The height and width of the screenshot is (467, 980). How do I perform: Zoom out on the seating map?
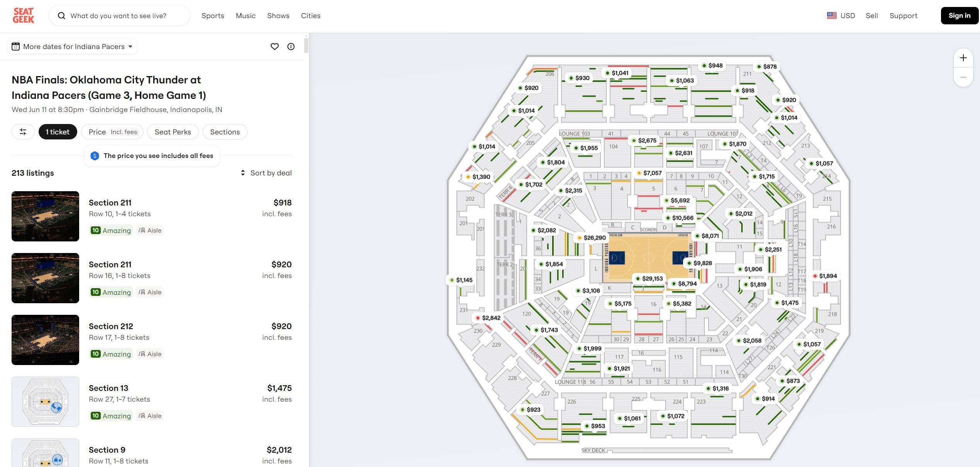coord(963,77)
